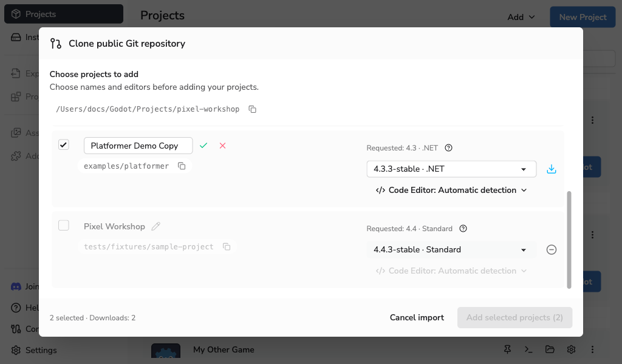Click the dialog's vertical scrollbar

(x=569, y=240)
